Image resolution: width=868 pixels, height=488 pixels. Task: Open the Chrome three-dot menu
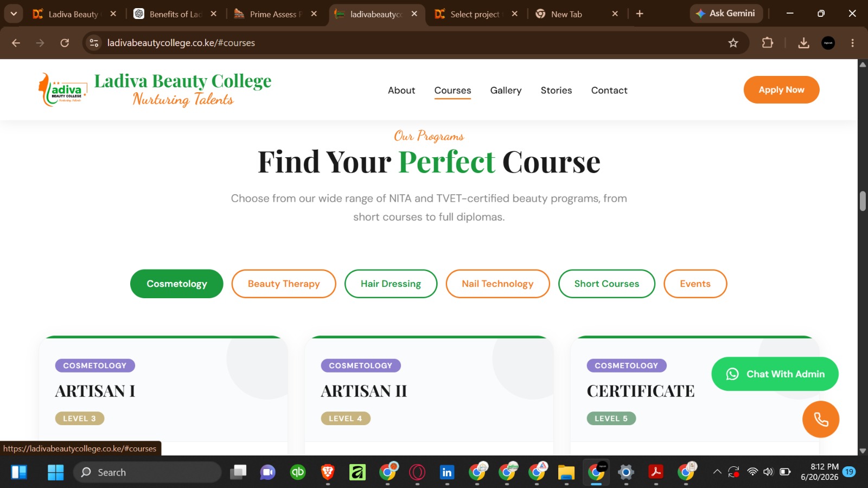pyautogui.click(x=852, y=43)
